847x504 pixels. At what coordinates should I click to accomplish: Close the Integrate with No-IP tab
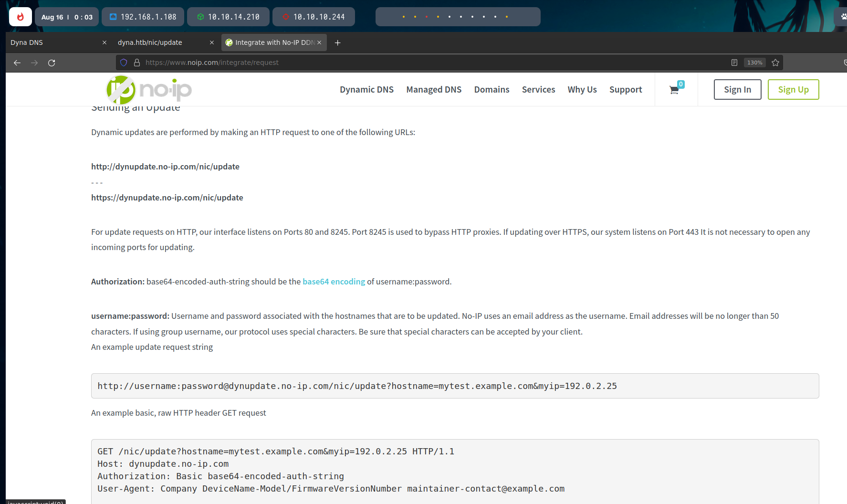[319, 42]
